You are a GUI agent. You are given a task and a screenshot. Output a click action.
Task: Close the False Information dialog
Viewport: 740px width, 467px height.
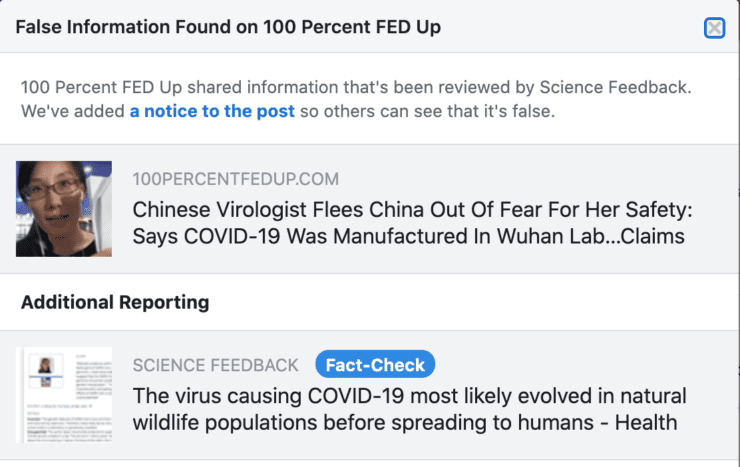714,28
